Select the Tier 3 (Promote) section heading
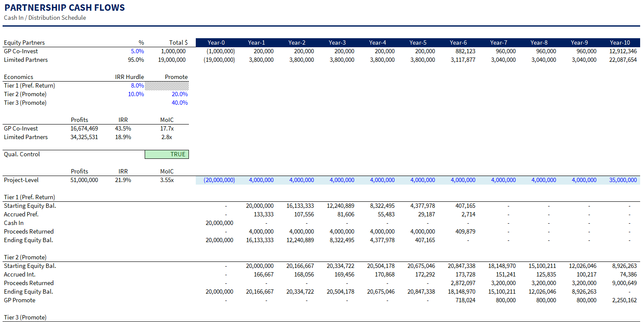The height and width of the screenshot is (322, 644). click(x=25, y=317)
